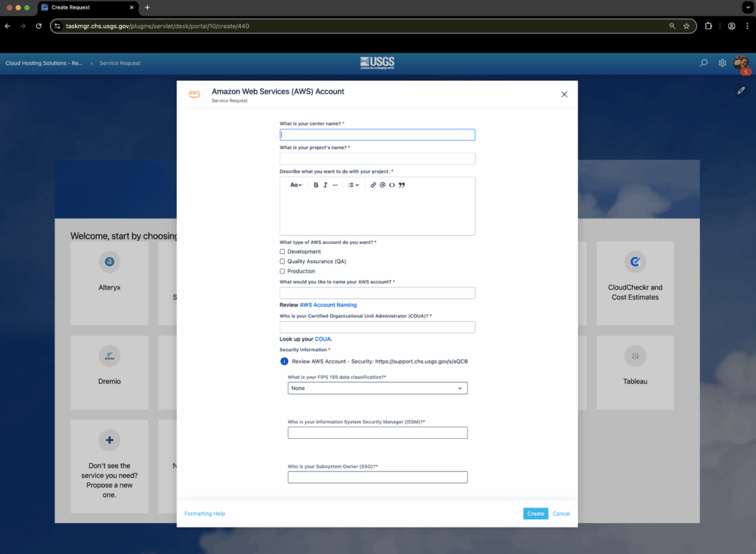The width and height of the screenshot is (756, 554).
Task: Click the ISSM input field
Action: tap(377, 432)
